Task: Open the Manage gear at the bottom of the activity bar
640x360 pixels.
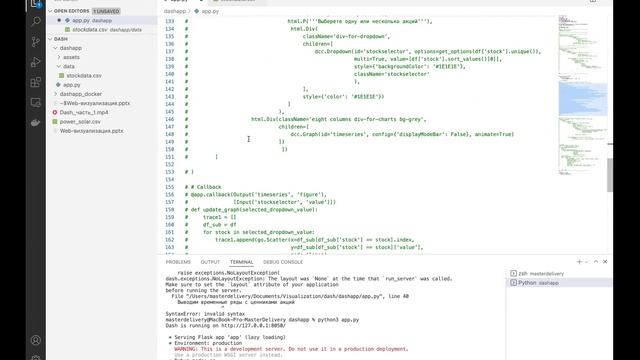Action: [36, 358]
